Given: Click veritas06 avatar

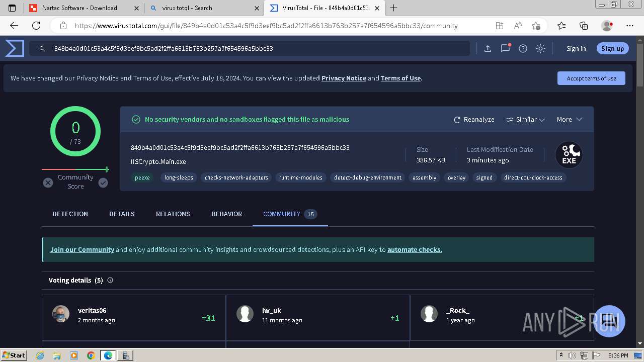Looking at the screenshot, I should pyautogui.click(x=61, y=314).
